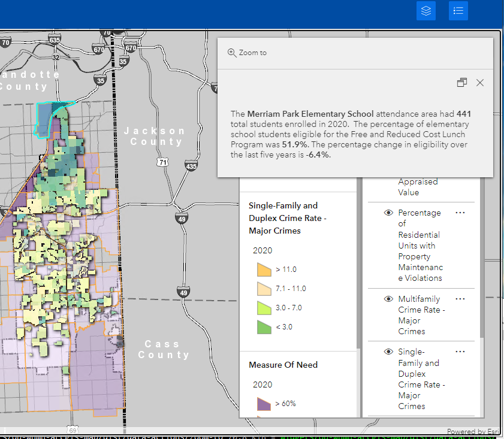Open options menu for Multifamily Crime Rate
The height and width of the screenshot is (439, 504).
[x=460, y=299]
